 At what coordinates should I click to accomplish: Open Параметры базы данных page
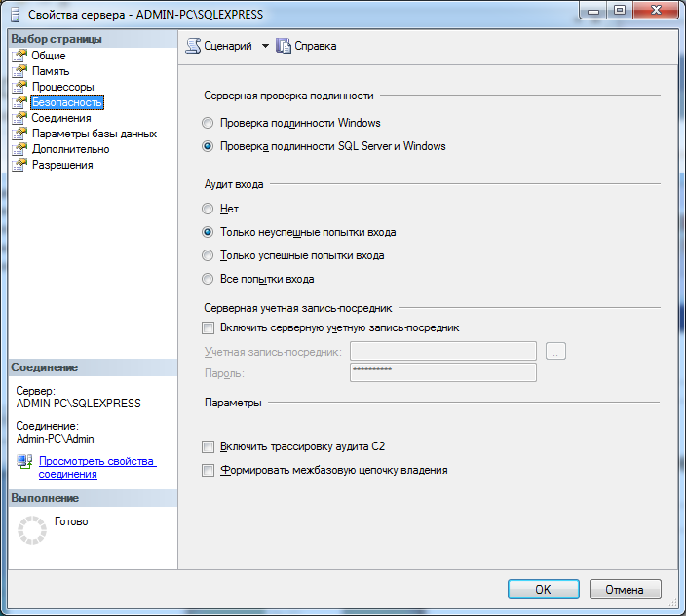pyautogui.click(x=95, y=134)
